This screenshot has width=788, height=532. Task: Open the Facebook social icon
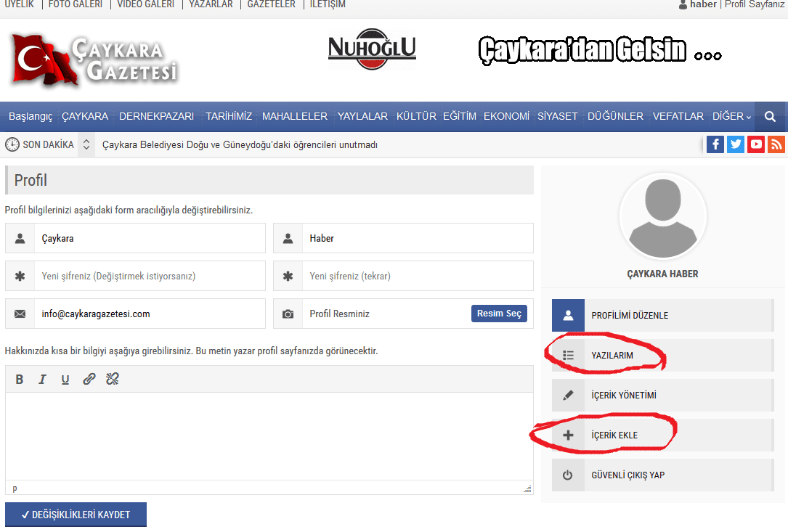715,144
